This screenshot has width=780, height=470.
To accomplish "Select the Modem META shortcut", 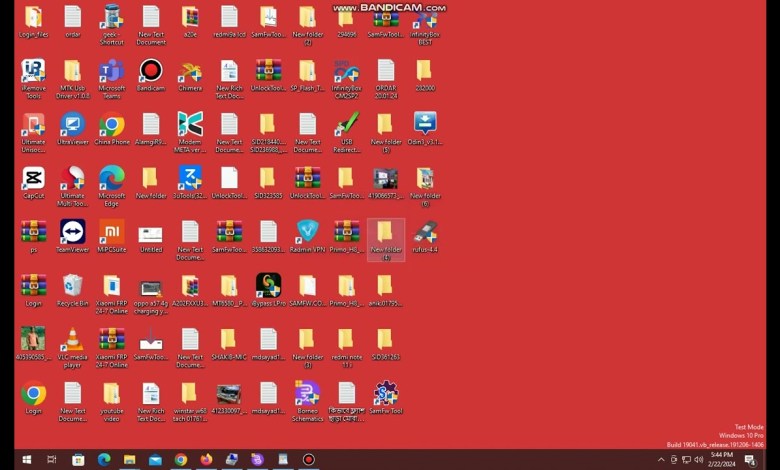I will (190, 132).
